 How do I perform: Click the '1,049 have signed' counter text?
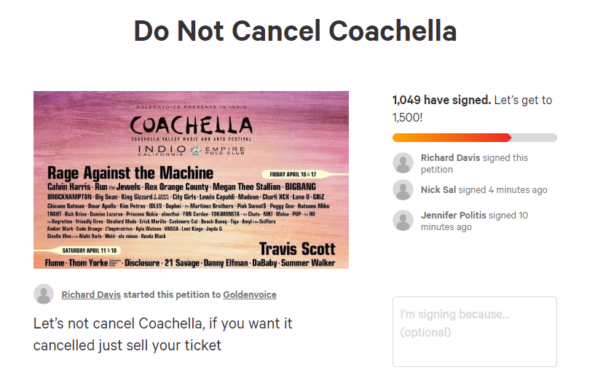[x=442, y=100]
